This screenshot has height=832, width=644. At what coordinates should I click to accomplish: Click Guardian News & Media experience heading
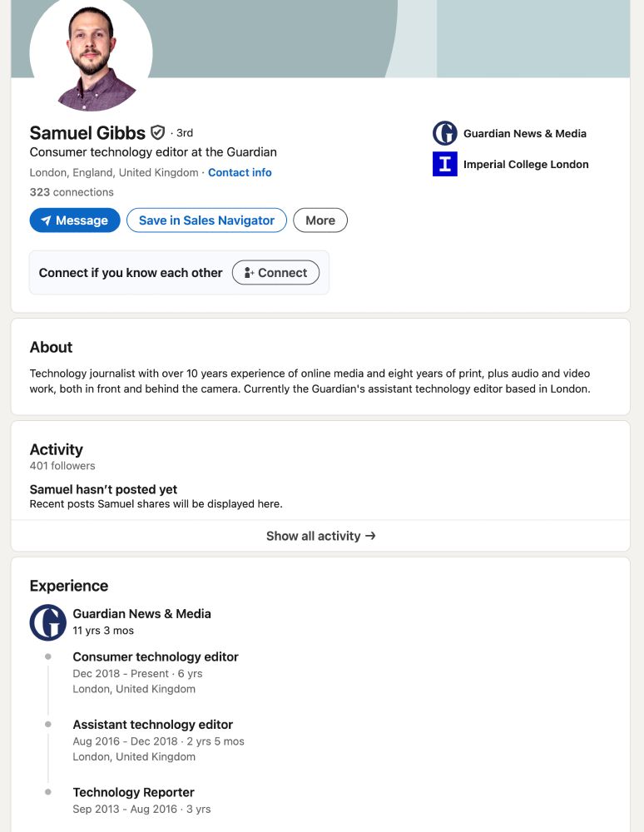pos(141,614)
